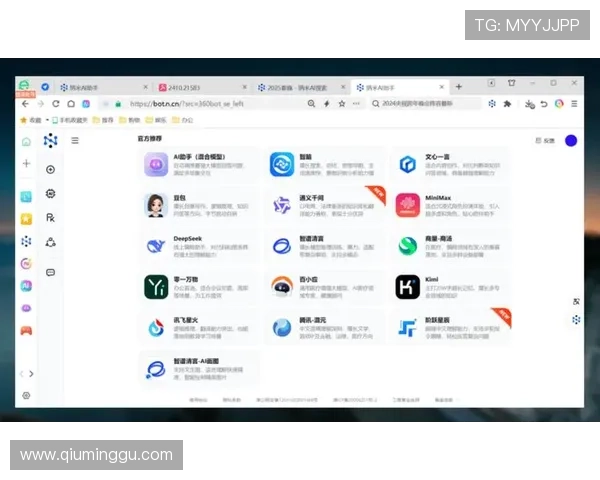Open a new browser tab with the plus button
This screenshot has height=480, width=600.
[x=458, y=87]
